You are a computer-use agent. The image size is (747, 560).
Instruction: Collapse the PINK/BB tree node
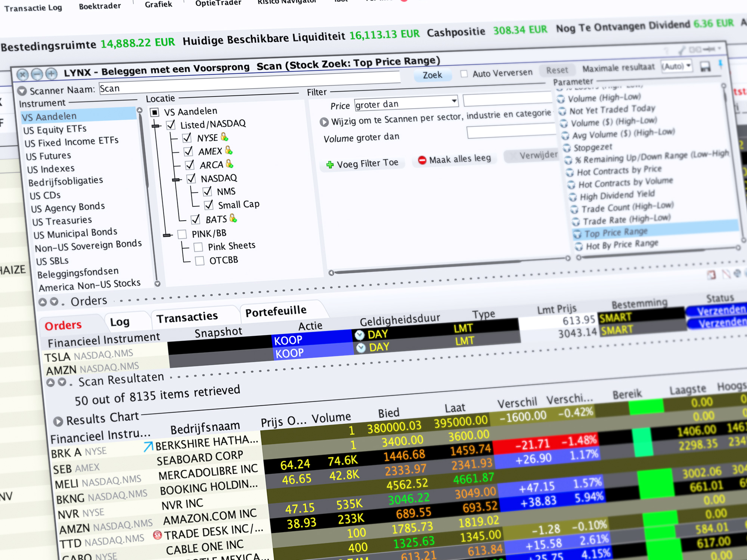coord(167,235)
